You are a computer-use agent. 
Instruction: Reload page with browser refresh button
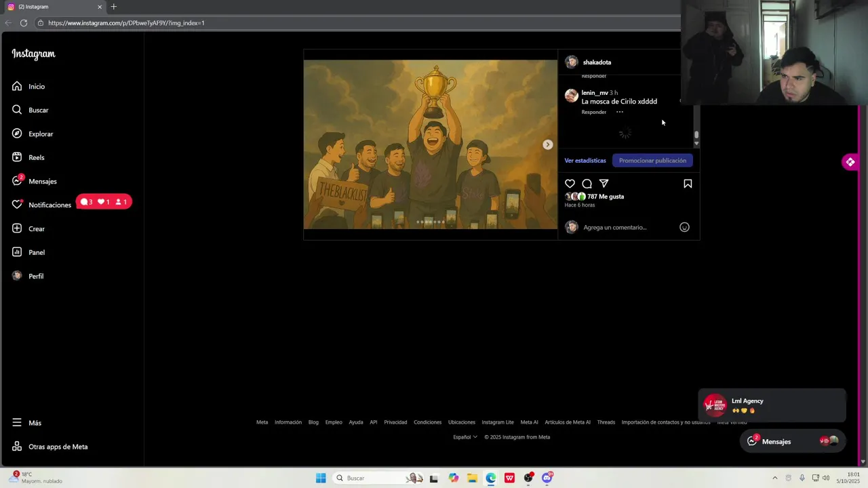coord(23,23)
